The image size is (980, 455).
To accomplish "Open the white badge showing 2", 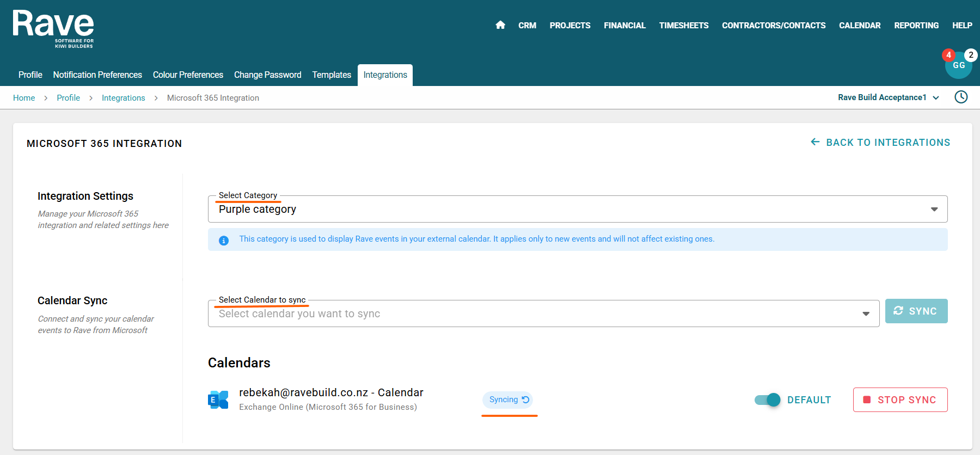I will coord(971,55).
